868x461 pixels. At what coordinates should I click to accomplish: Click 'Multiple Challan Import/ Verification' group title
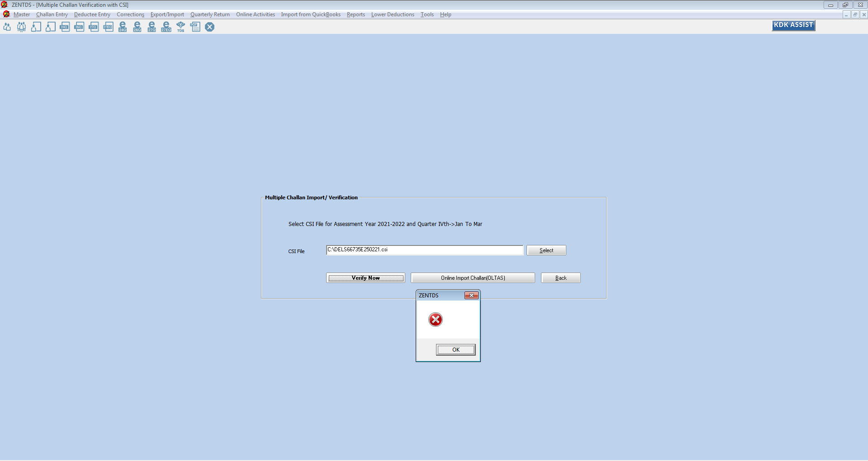click(311, 198)
